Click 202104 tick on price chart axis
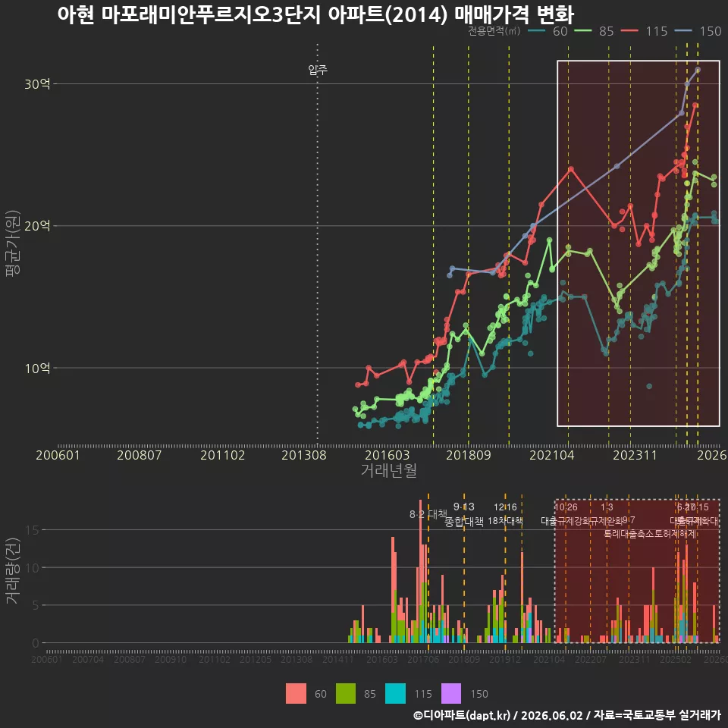This screenshot has height=728, width=728. (x=551, y=455)
